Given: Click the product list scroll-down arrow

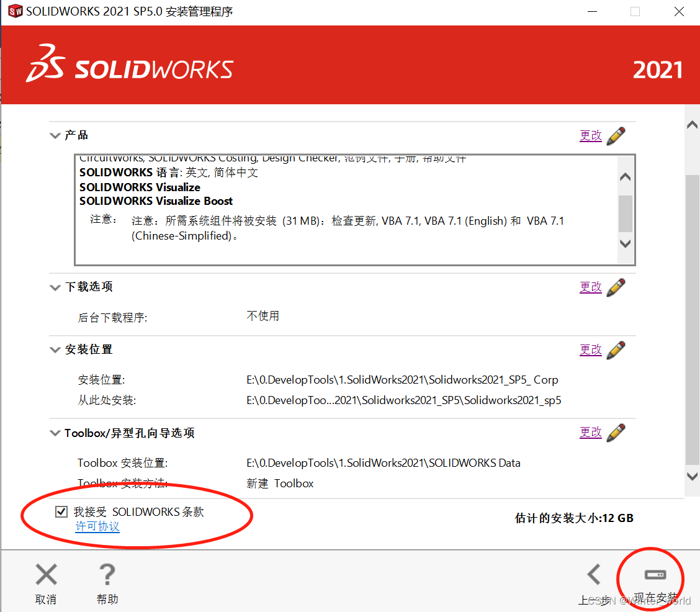Looking at the screenshot, I should click(626, 243).
